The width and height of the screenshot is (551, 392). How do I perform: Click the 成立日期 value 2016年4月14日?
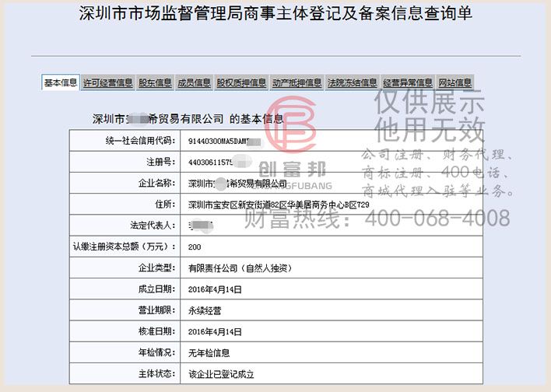pyautogui.click(x=215, y=289)
